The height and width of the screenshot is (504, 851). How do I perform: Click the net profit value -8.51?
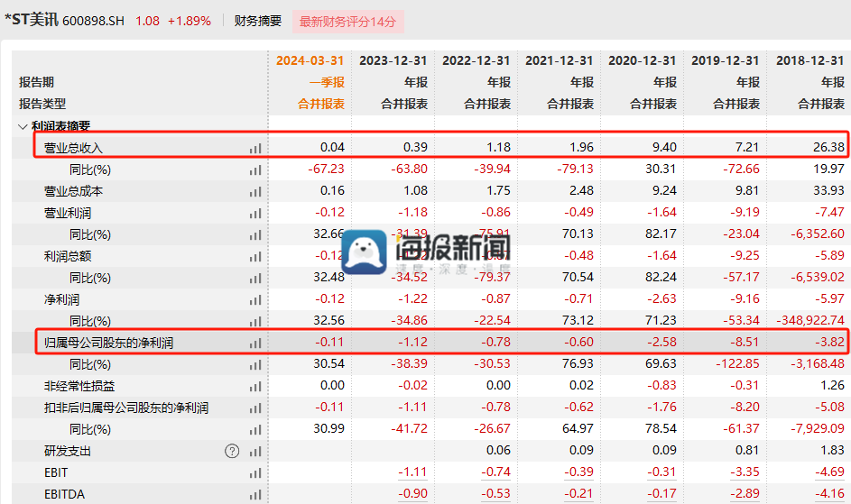(745, 342)
